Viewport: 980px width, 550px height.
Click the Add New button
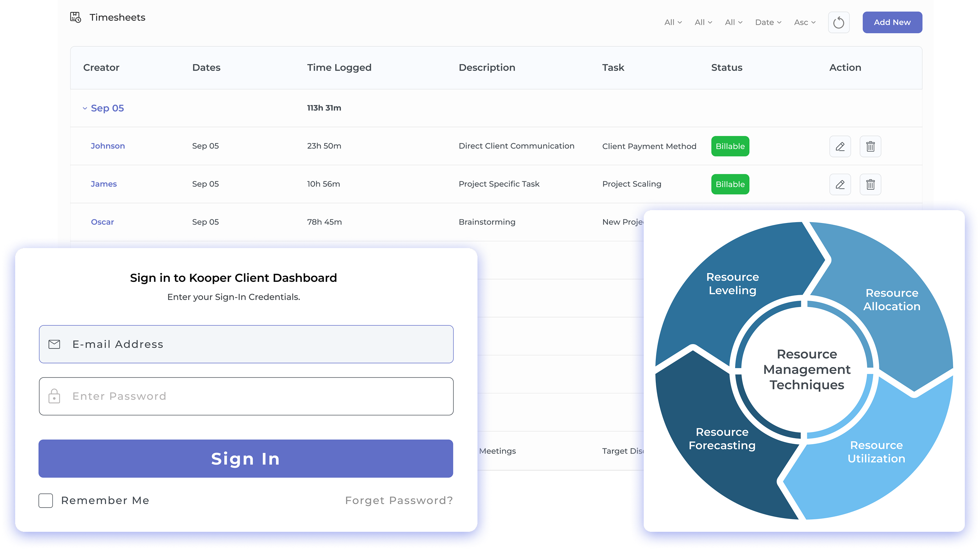pos(892,22)
